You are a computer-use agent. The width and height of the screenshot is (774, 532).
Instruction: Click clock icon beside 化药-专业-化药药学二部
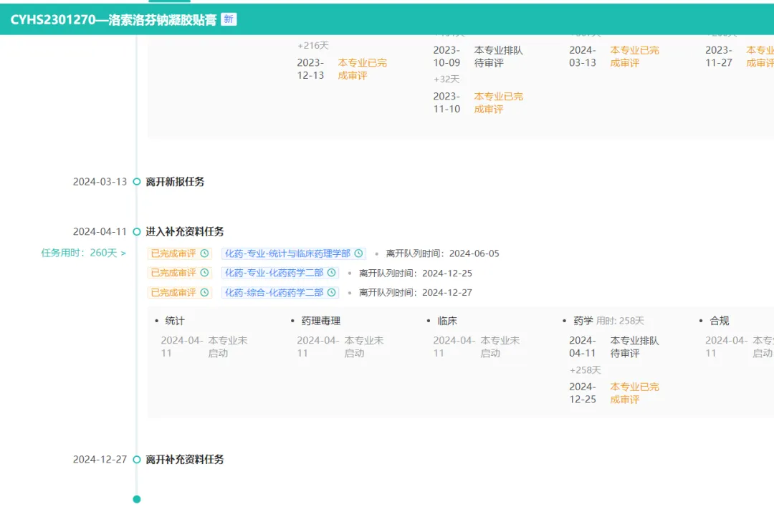(x=332, y=273)
